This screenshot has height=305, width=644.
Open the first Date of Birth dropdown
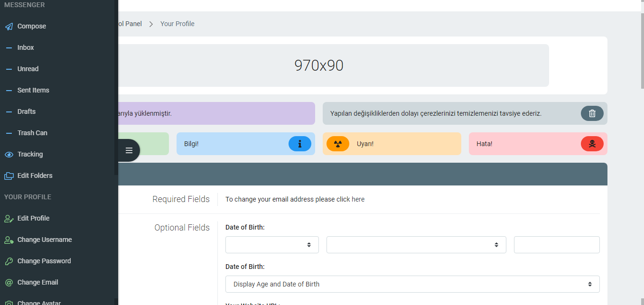272,245
